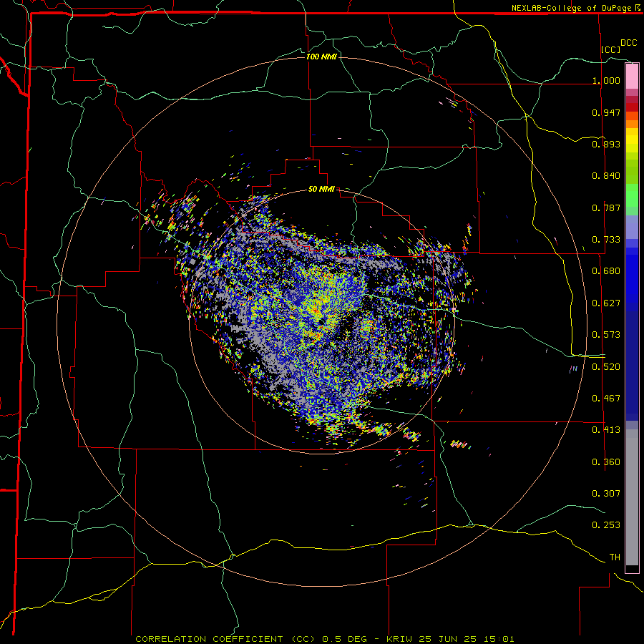This screenshot has width=644, height=644.
Task: Click the 0.733 legend value
Action: coord(606,240)
